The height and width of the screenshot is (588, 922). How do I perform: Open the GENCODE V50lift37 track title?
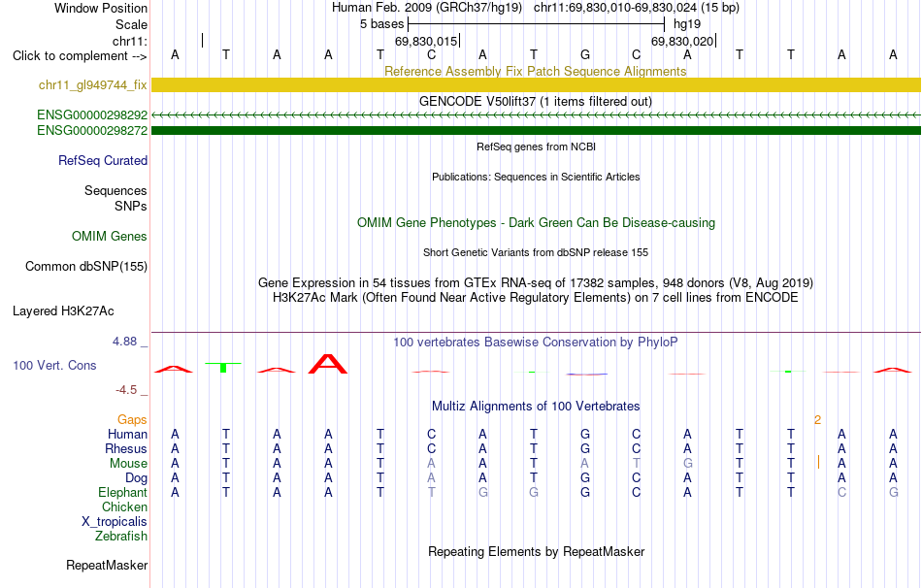[536, 101]
